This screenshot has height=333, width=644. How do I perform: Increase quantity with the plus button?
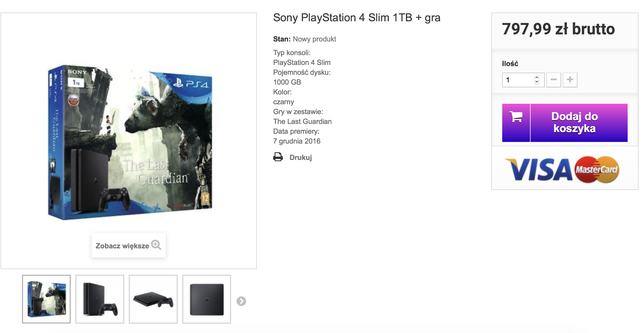point(570,80)
